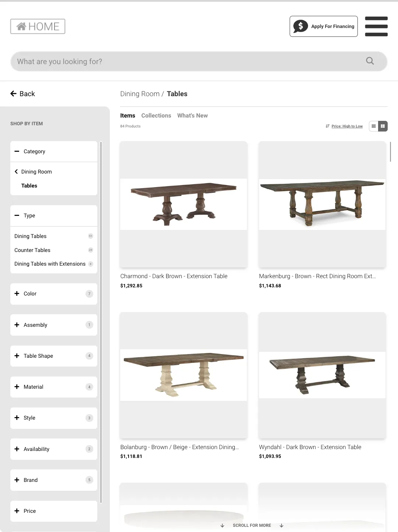The width and height of the screenshot is (398, 532).
Task: Expand the Color filter
Action: [54, 294]
